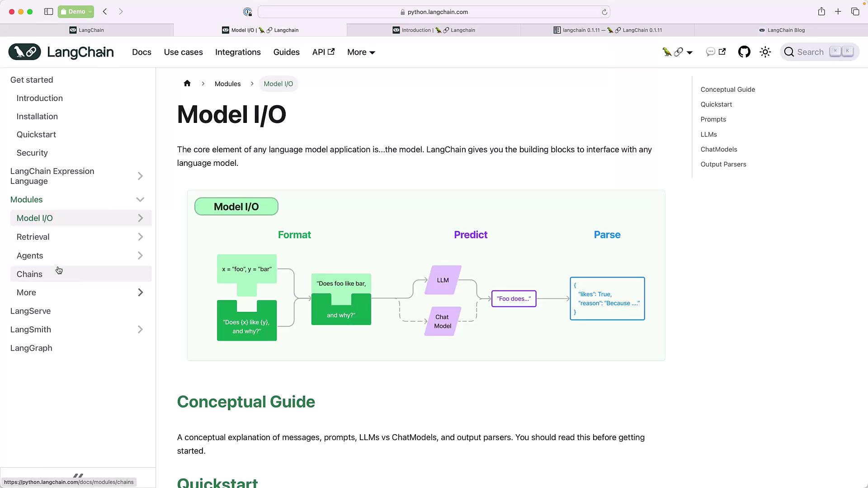Open new tab with plus icon

838,12
